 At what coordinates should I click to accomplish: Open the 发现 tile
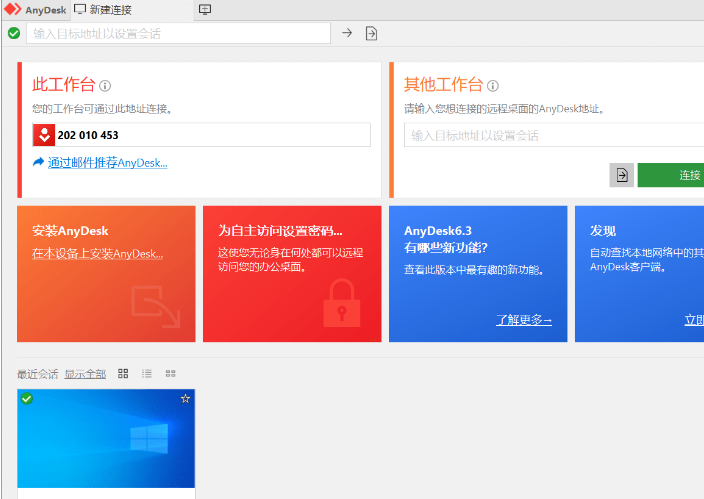[639, 274]
